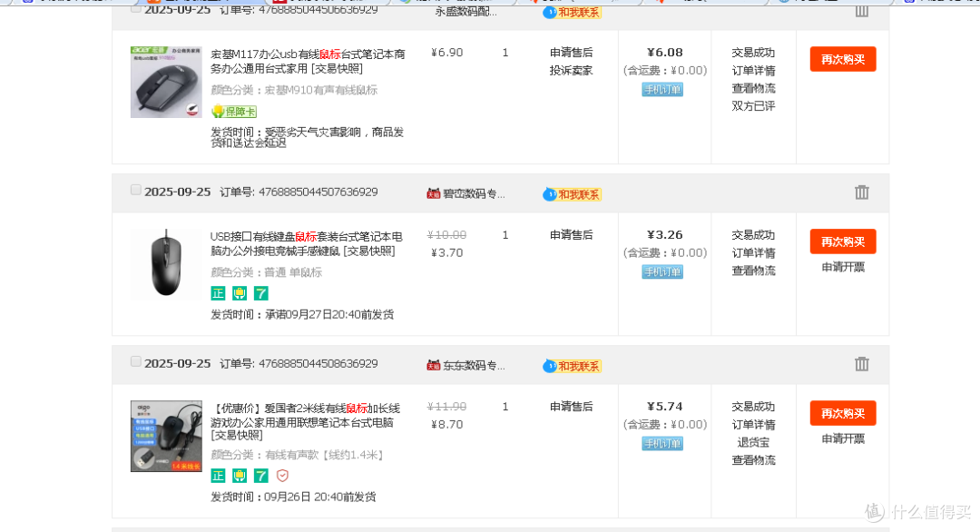Open aigo mouse product thumbnail
980x532 pixels.
[166, 437]
